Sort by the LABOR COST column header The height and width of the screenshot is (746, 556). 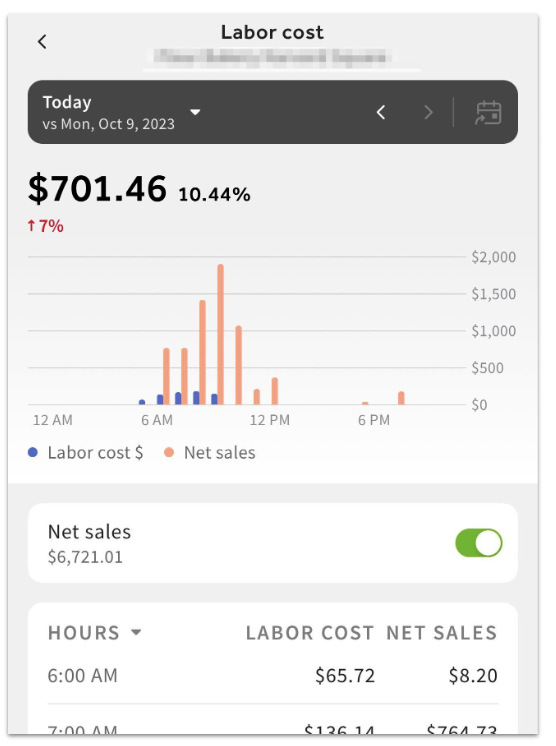310,633
